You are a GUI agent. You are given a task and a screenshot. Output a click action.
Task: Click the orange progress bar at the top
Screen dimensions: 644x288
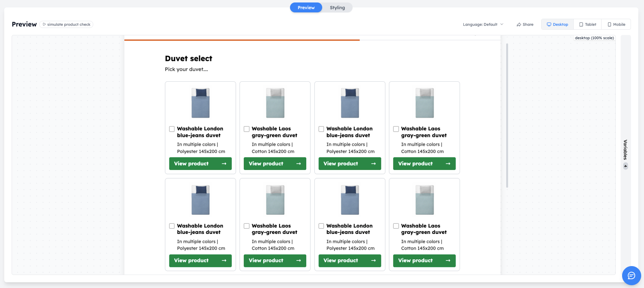click(242, 40)
